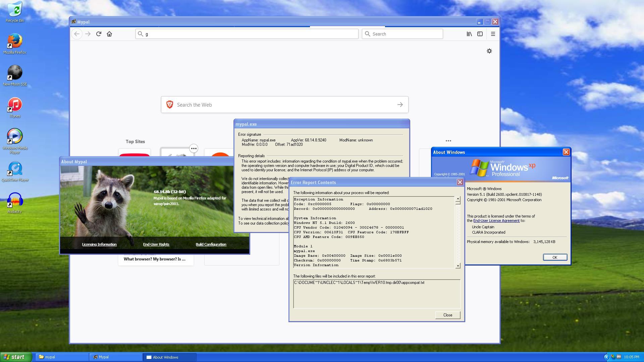The height and width of the screenshot is (362, 644).
Task: Launch Audacity from the desktop
Action: point(15,203)
